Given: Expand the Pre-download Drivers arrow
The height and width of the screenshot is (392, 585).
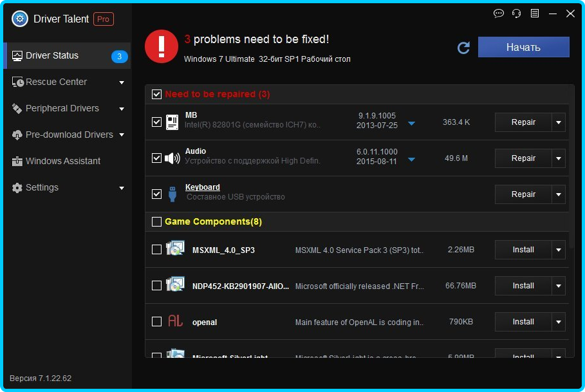Looking at the screenshot, I should click(122, 135).
